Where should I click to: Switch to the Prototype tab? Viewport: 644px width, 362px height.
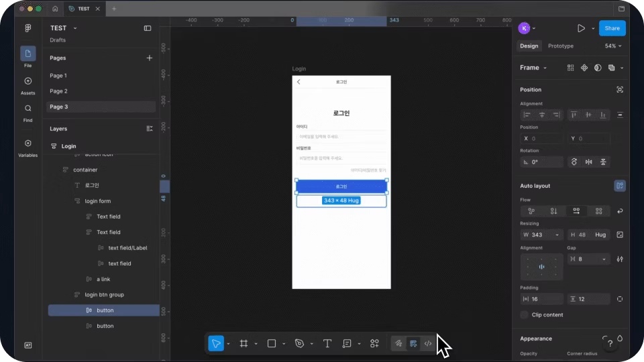tap(561, 46)
